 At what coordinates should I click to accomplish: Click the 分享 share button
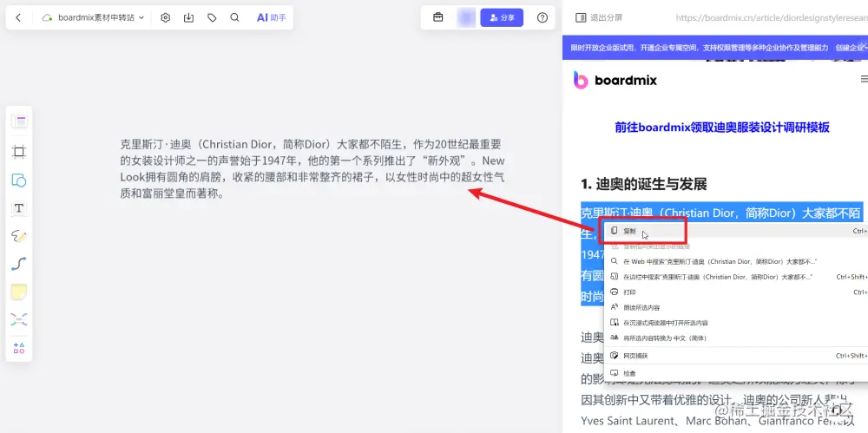[x=502, y=17]
